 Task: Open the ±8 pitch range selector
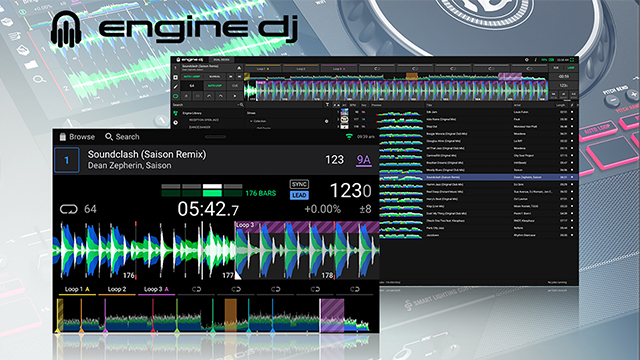point(365,209)
